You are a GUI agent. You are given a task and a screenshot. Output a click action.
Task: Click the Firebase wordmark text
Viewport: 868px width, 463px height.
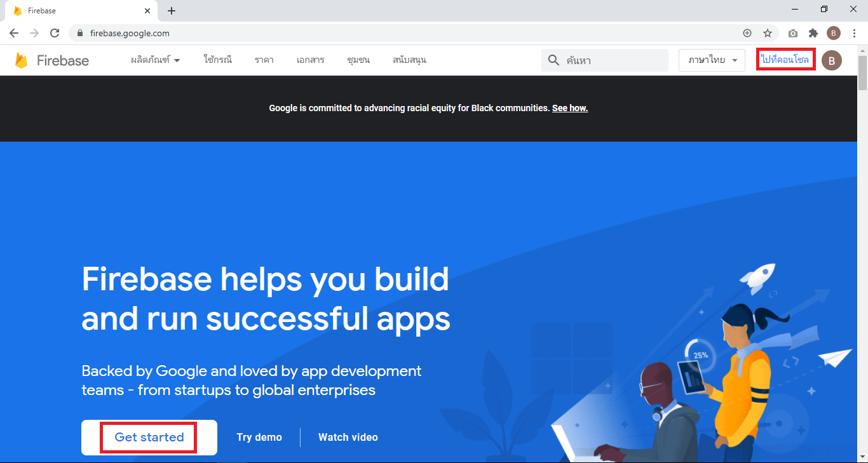[x=63, y=60]
